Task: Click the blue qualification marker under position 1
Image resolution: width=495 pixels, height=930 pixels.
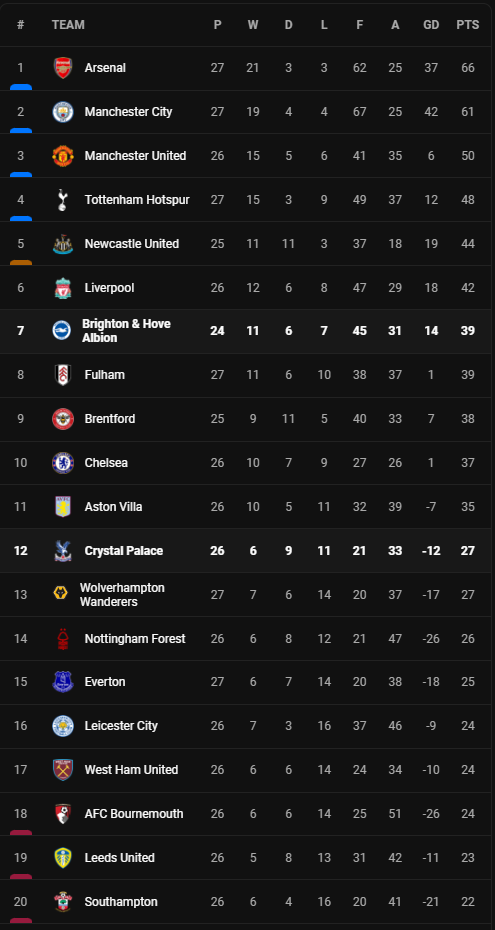Action: (x=21, y=87)
